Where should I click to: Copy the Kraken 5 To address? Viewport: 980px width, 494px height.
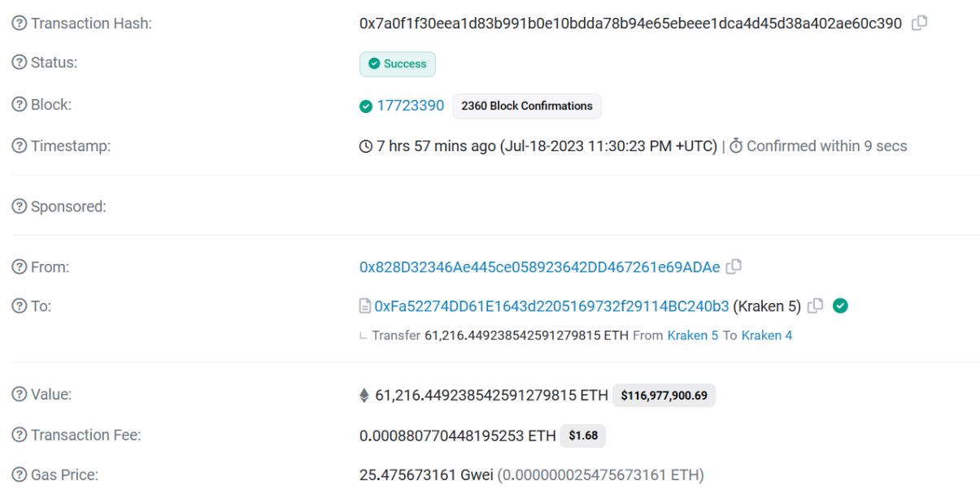[815, 306]
